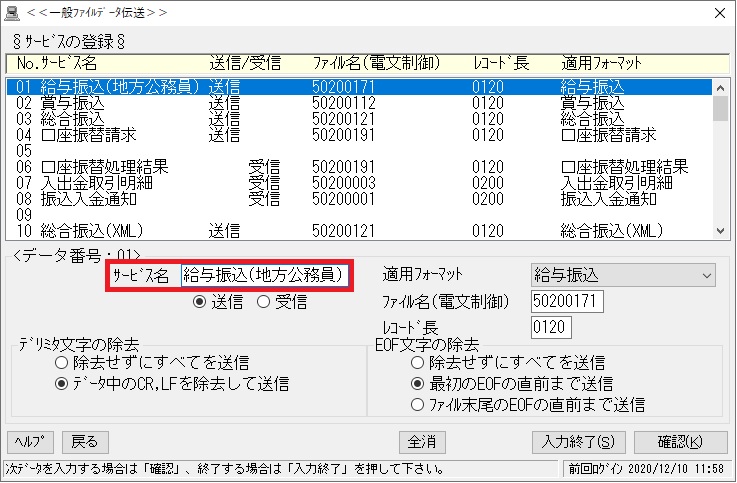Click the サービス名 input field
The height and width of the screenshot is (483, 737).
pyautogui.click(x=265, y=275)
